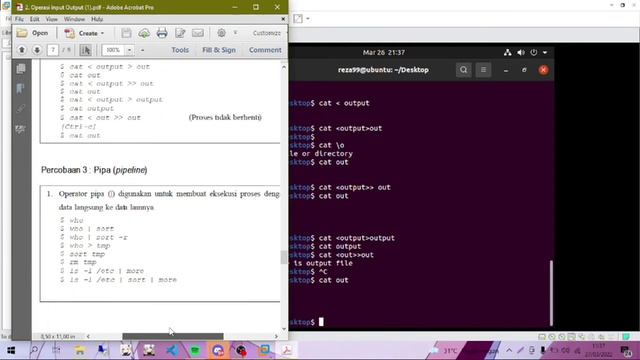
Task: Click the Ubuntu clock Mar 26 21:37
Action: 384,52
